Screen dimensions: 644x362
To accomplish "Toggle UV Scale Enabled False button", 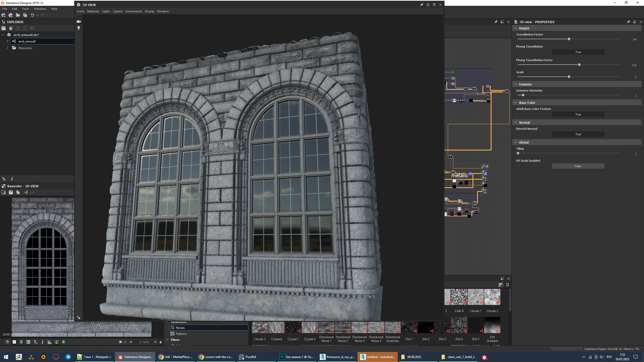I will (x=578, y=166).
